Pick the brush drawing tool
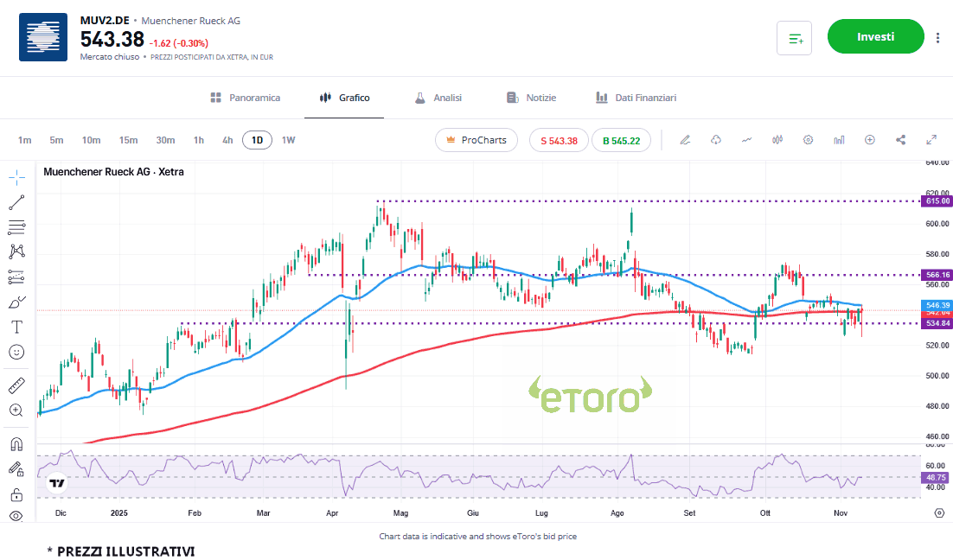 (16, 302)
